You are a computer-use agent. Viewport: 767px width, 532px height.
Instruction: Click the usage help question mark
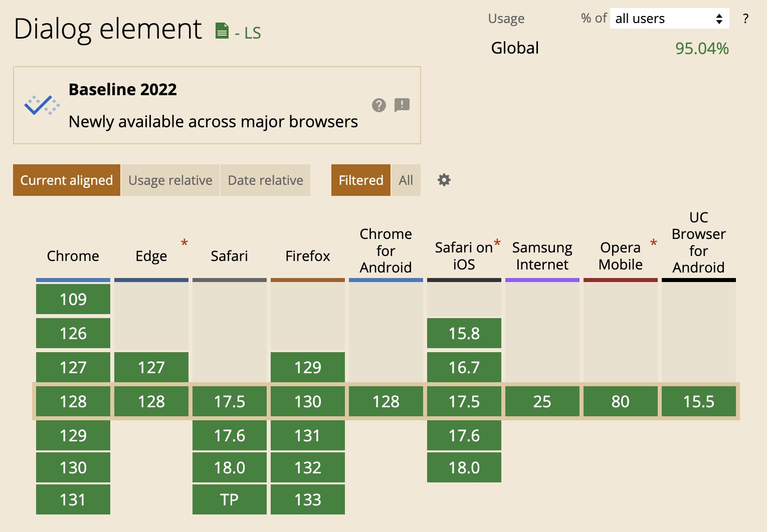745,19
